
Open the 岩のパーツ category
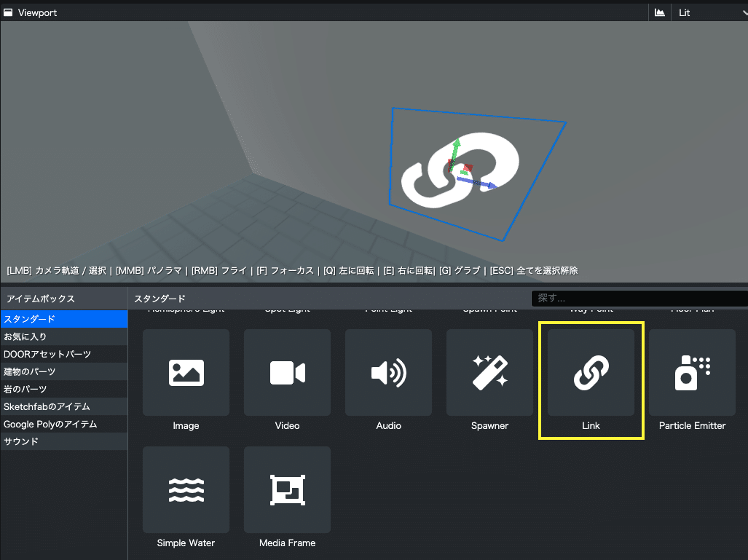click(64, 390)
